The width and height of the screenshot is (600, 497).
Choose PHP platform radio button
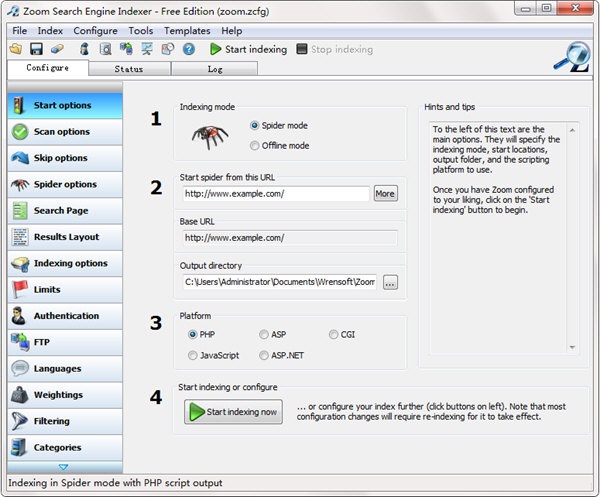192,335
